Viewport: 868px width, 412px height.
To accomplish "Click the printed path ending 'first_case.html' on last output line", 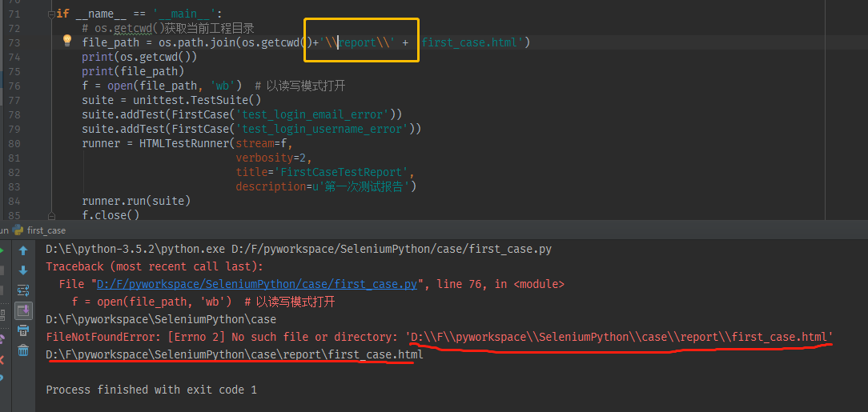I will click(x=235, y=354).
